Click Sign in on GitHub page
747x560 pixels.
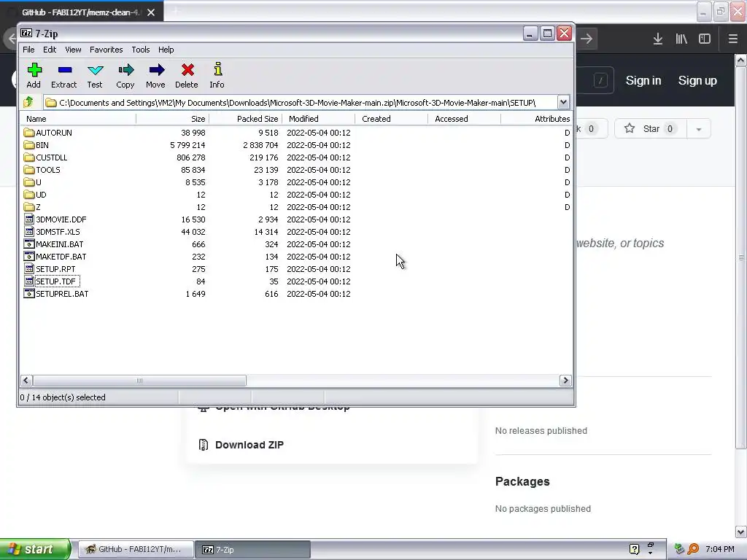tap(643, 80)
